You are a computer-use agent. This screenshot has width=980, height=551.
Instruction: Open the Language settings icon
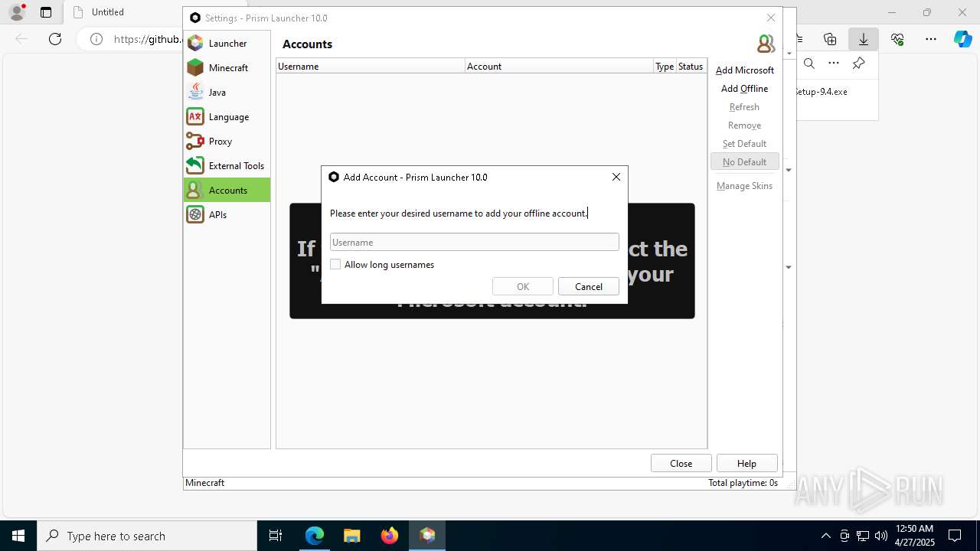[x=195, y=116]
